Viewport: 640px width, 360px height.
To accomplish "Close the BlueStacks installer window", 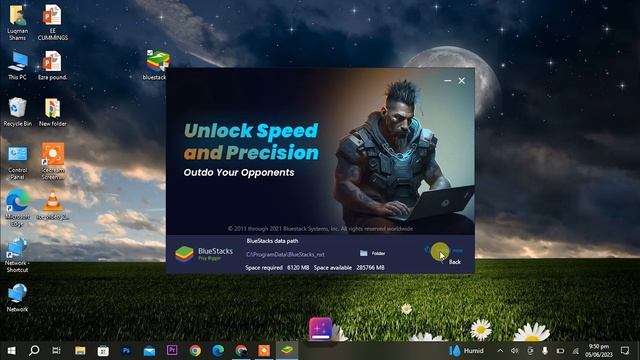I will (x=462, y=81).
